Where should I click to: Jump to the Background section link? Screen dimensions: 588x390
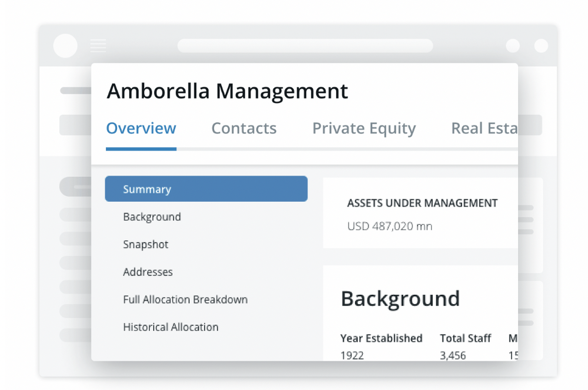pos(152,217)
